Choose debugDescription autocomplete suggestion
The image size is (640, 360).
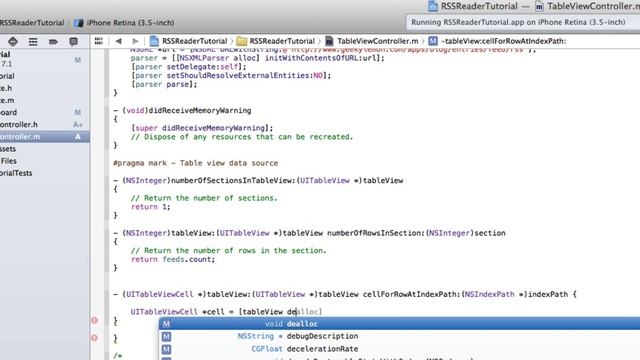click(x=400, y=336)
